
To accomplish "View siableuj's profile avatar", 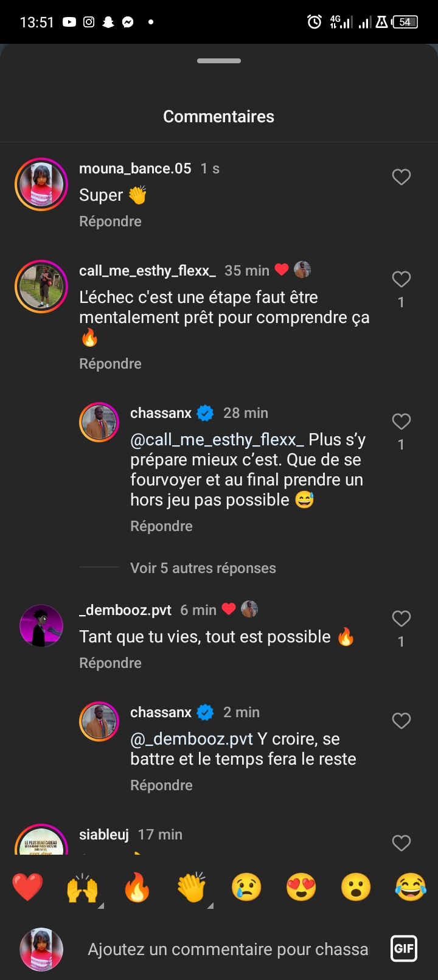I will pyautogui.click(x=41, y=843).
